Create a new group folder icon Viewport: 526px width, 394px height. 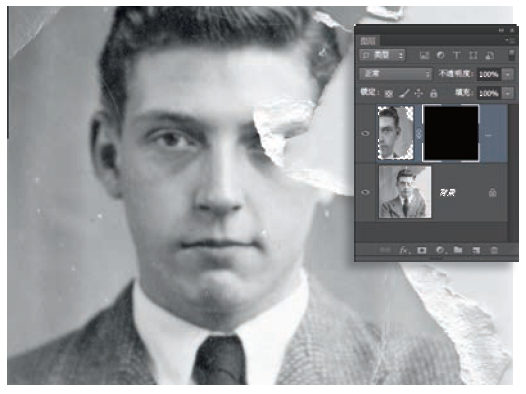pyautogui.click(x=458, y=250)
